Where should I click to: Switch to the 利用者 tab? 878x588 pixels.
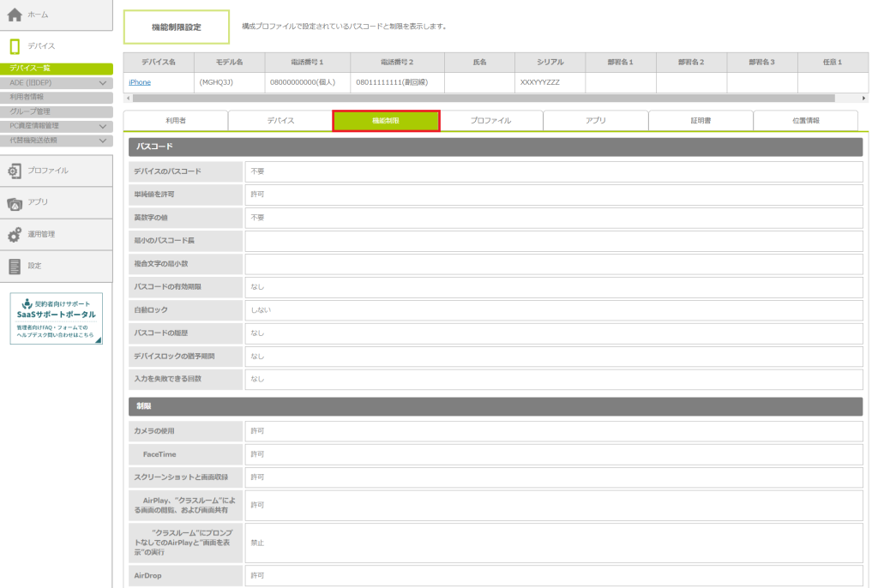coord(176,121)
